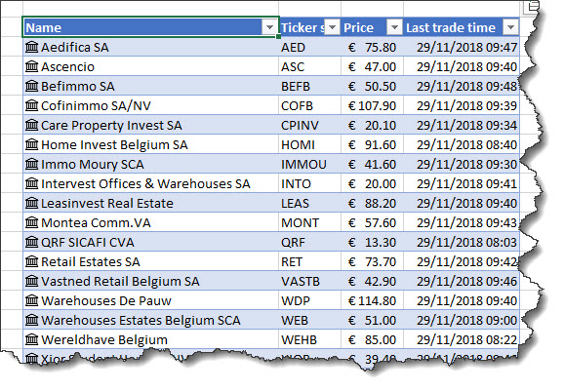Select ticker cell COFB

309,105
